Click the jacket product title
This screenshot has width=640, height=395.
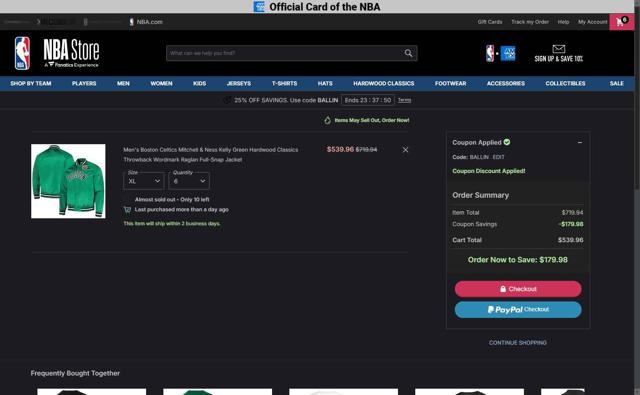[211, 155]
